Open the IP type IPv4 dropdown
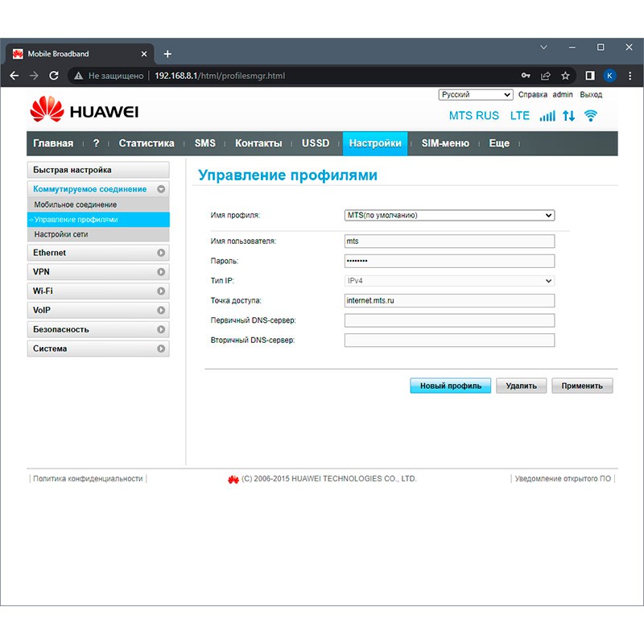This screenshot has width=644, height=644. point(449,281)
